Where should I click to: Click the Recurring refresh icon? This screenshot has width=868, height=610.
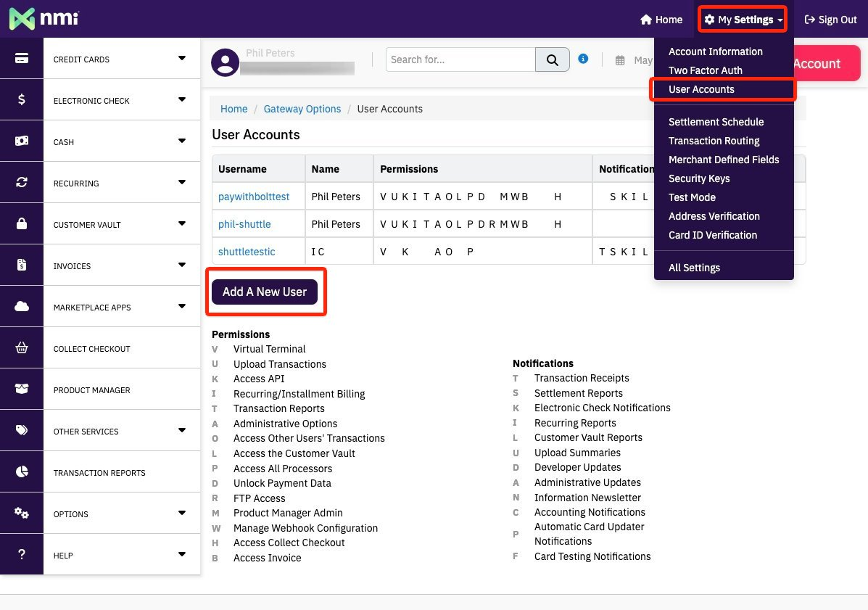[x=22, y=182]
